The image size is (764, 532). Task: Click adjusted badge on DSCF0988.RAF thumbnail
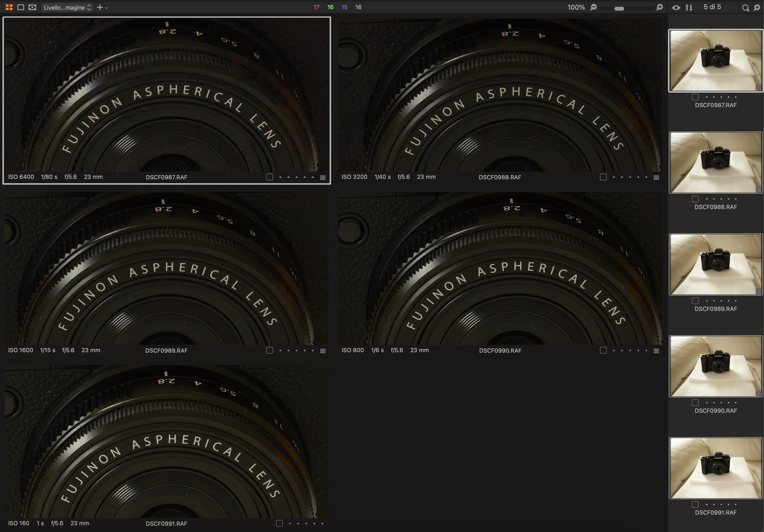pyautogui.click(x=758, y=189)
